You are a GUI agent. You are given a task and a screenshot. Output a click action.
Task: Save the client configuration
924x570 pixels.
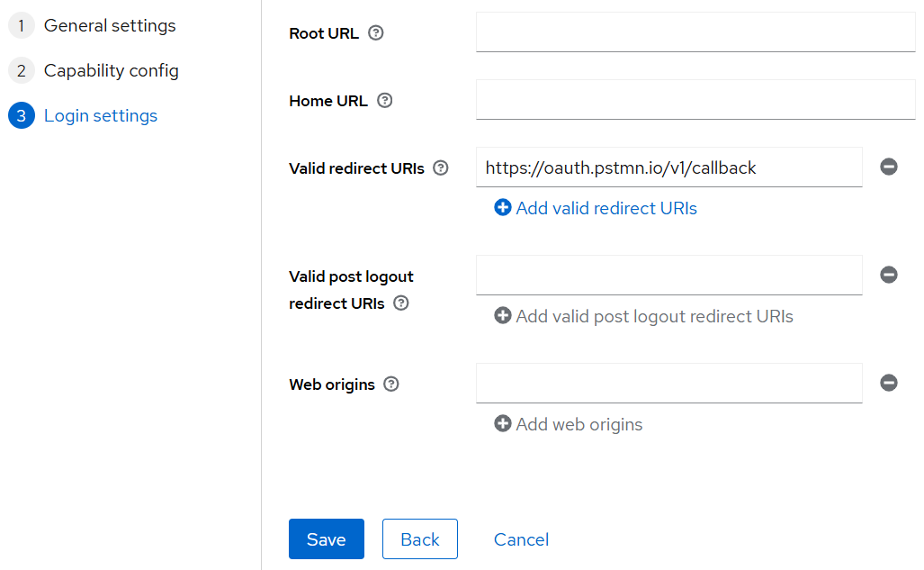point(326,538)
